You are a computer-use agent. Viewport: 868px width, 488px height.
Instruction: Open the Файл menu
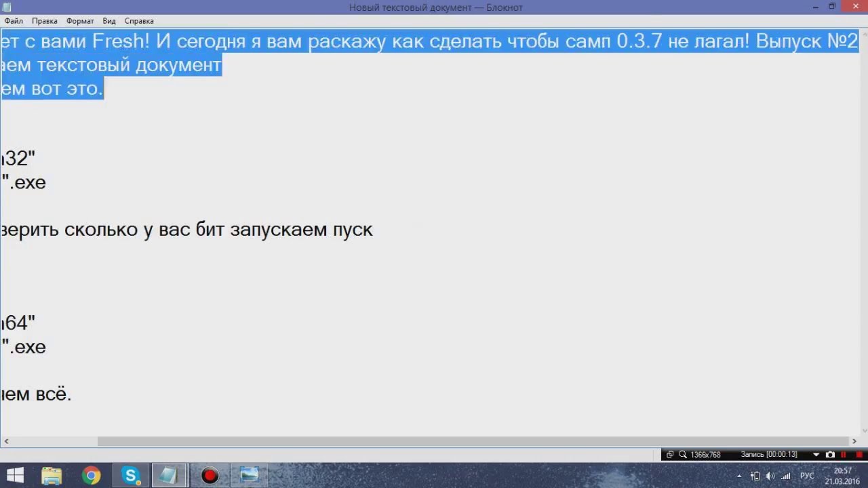[x=14, y=21]
